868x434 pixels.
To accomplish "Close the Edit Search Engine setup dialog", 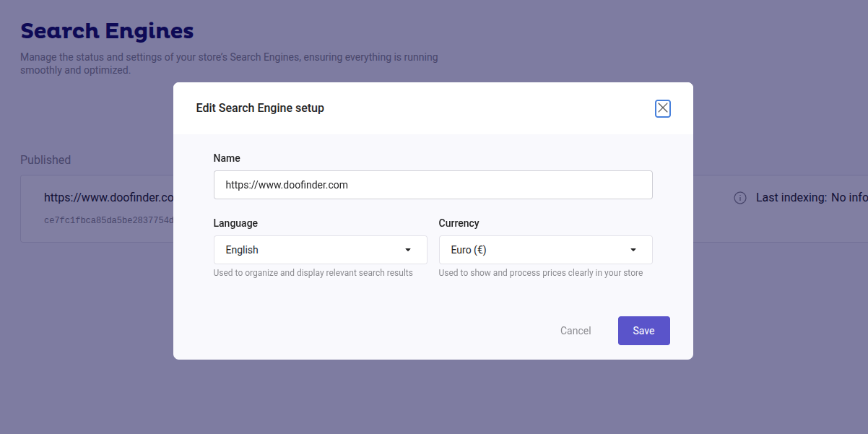I will (x=662, y=108).
